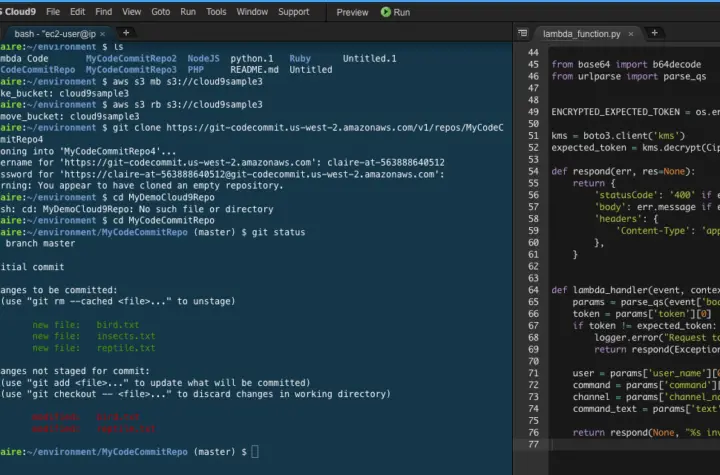
Task: Click 'README.md' in terminal listing
Action: point(254,70)
